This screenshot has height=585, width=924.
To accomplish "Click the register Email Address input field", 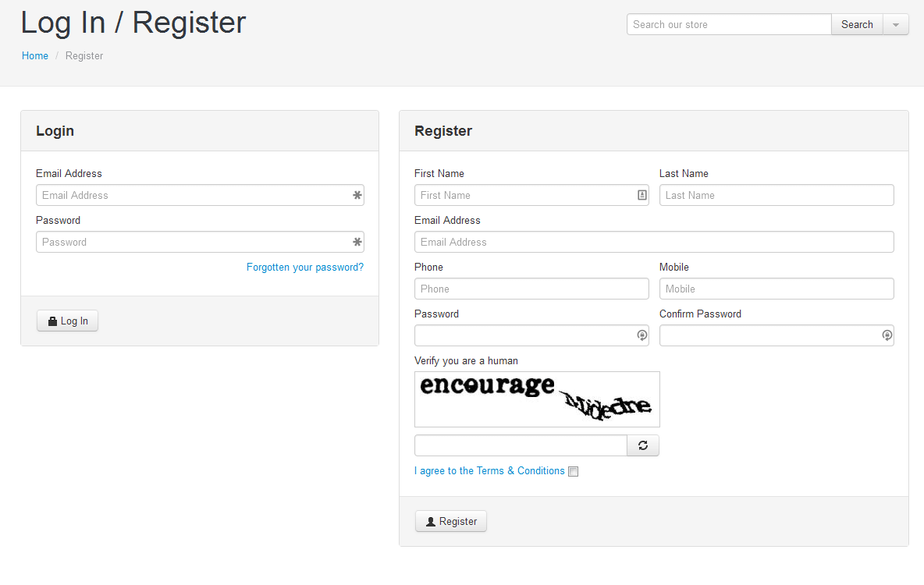I will pyautogui.click(x=654, y=242).
